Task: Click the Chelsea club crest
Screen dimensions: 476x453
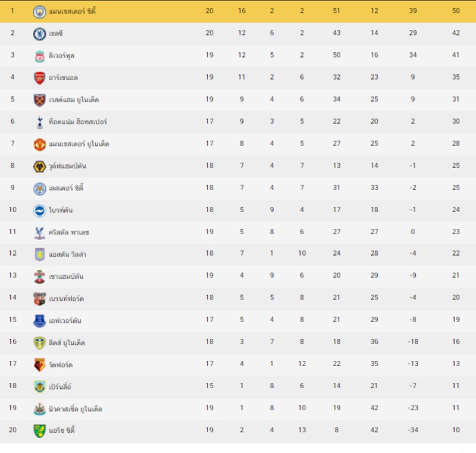Action: [39, 34]
